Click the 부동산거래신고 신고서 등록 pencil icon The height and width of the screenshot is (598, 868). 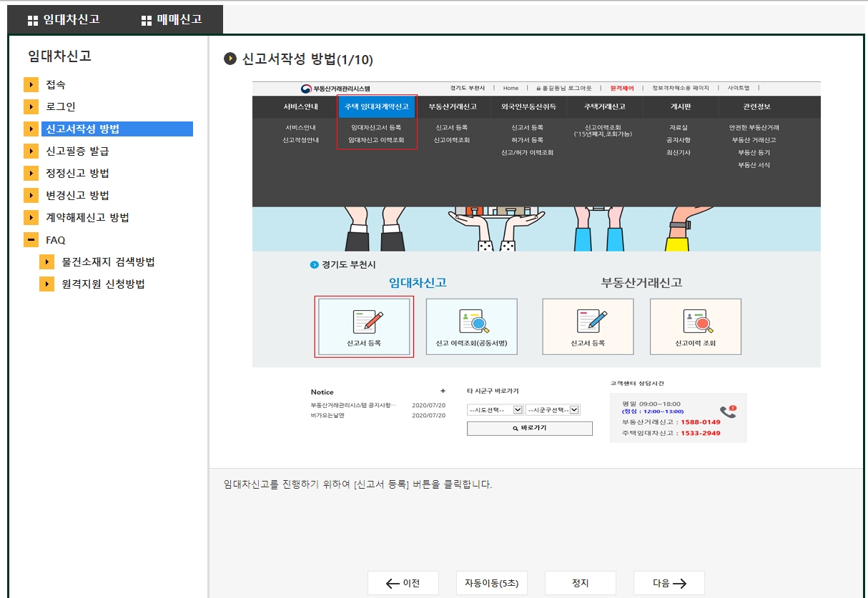593,321
